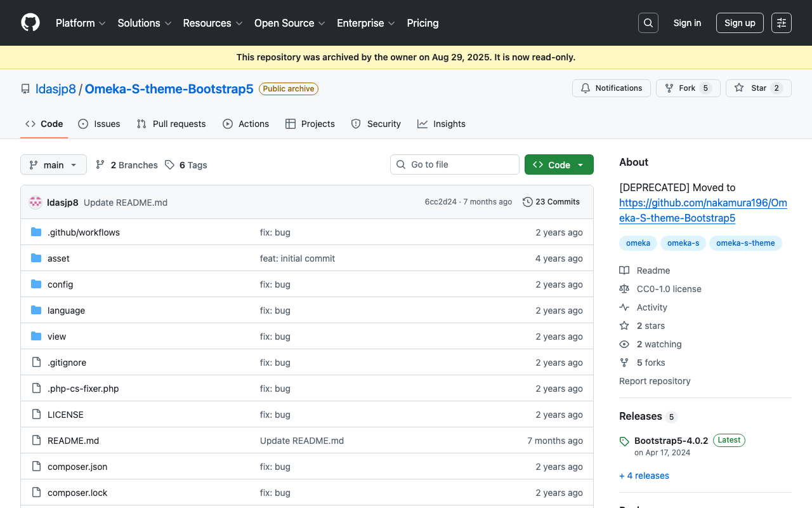Click the Go to file search field
Image resolution: width=812 pixels, height=508 pixels.
tap(455, 164)
